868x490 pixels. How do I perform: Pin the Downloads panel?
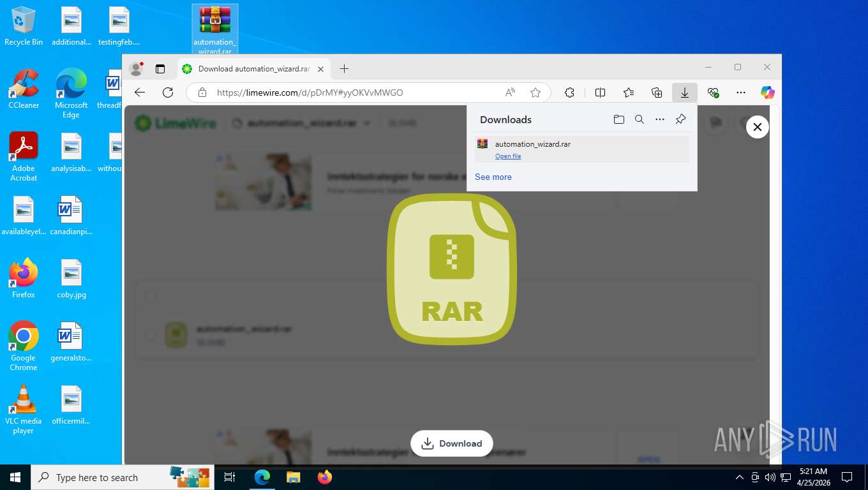pos(680,119)
